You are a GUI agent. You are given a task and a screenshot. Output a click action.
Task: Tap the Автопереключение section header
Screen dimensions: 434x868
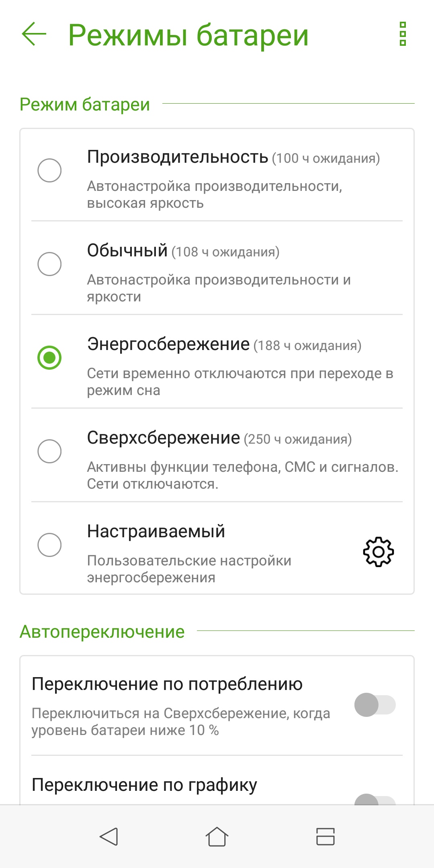click(102, 632)
